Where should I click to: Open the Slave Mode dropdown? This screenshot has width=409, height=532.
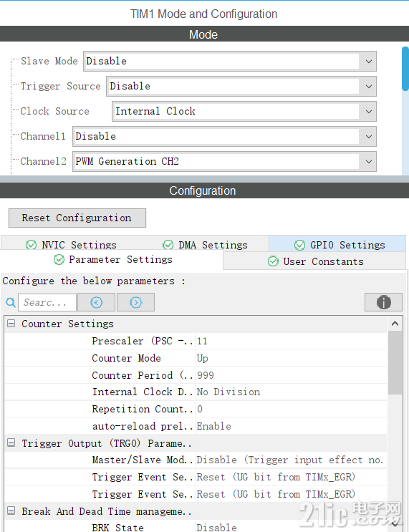(230, 62)
